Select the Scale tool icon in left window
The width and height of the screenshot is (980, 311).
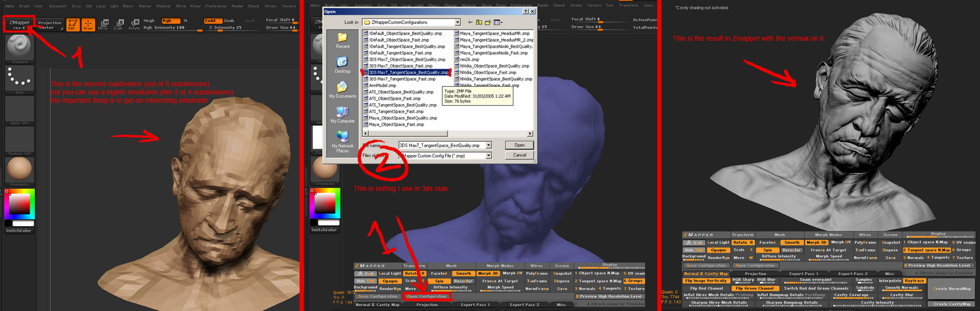click(118, 24)
